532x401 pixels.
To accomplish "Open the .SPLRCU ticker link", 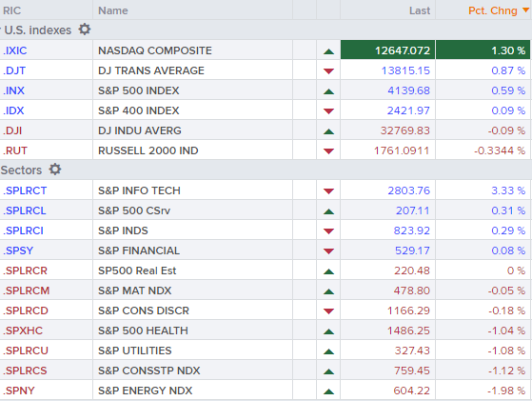I will (x=26, y=351).
